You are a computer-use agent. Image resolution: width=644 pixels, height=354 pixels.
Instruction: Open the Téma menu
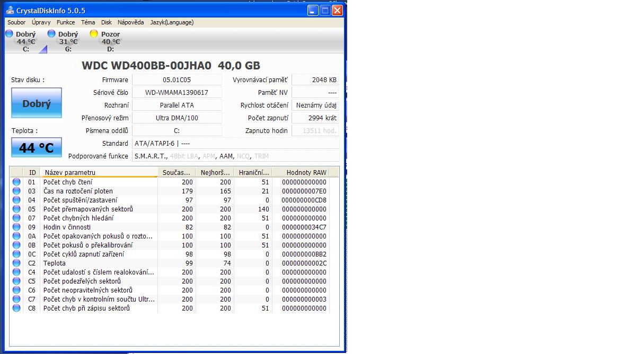88,22
